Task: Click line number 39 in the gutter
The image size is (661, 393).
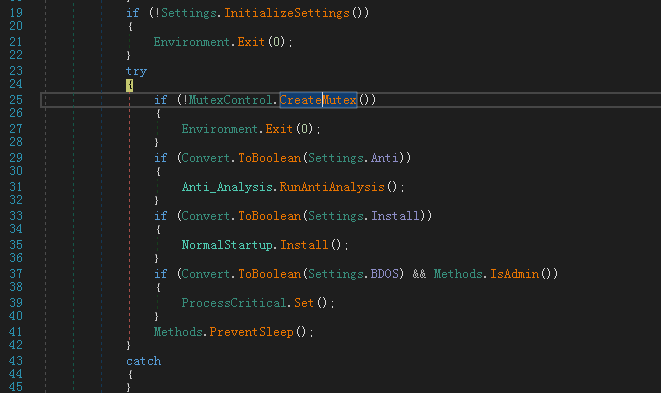Action: (16, 304)
